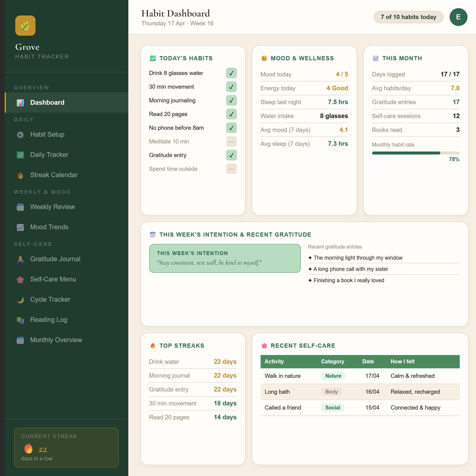Toggle Gratitude entry checkbox
This screenshot has width=476, height=476.
coord(231,155)
